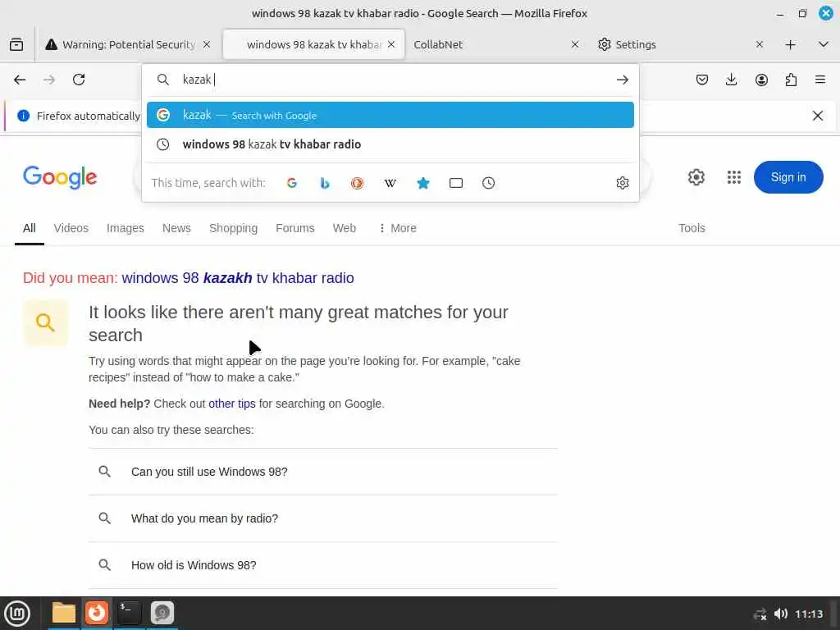840x630 pixels.
Task: Select the All results tab
Action: [x=30, y=228]
